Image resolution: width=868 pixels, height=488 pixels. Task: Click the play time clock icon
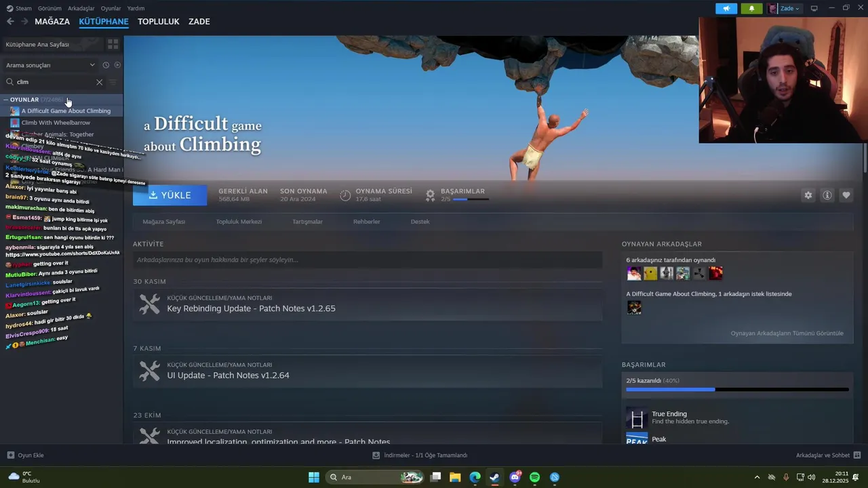(345, 195)
